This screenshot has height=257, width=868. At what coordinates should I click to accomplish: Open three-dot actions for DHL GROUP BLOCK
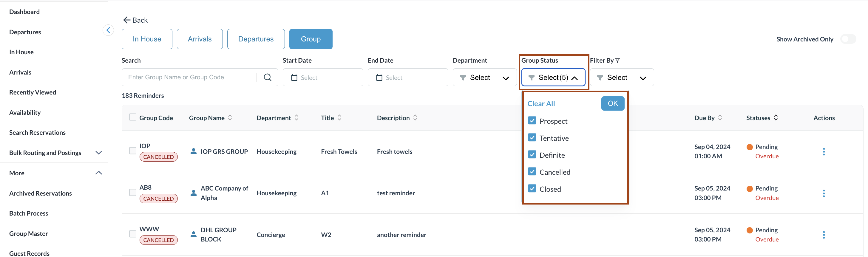(824, 235)
